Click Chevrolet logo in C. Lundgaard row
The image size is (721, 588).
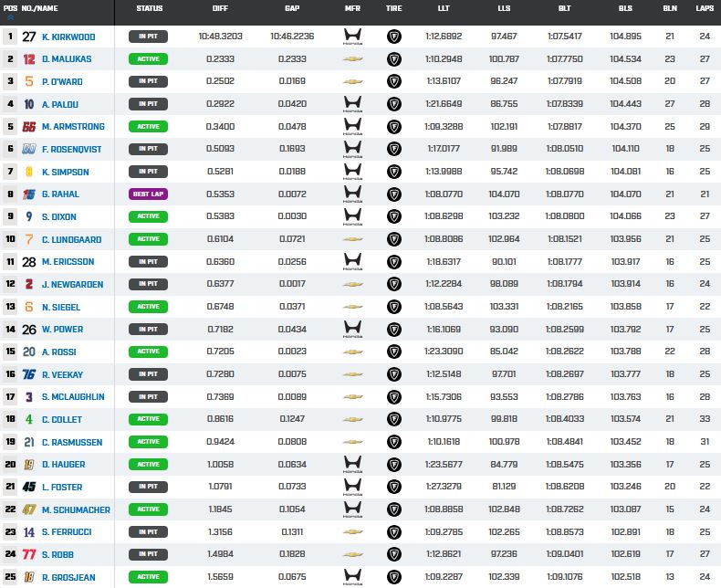pos(352,239)
